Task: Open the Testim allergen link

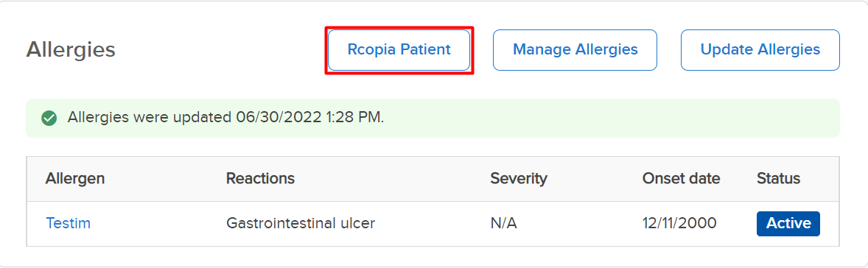Action: click(68, 223)
